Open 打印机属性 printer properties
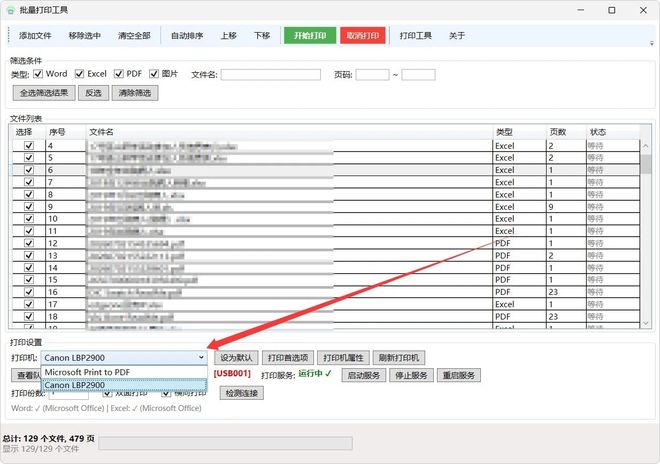The height and width of the screenshot is (464, 660). coord(343,358)
